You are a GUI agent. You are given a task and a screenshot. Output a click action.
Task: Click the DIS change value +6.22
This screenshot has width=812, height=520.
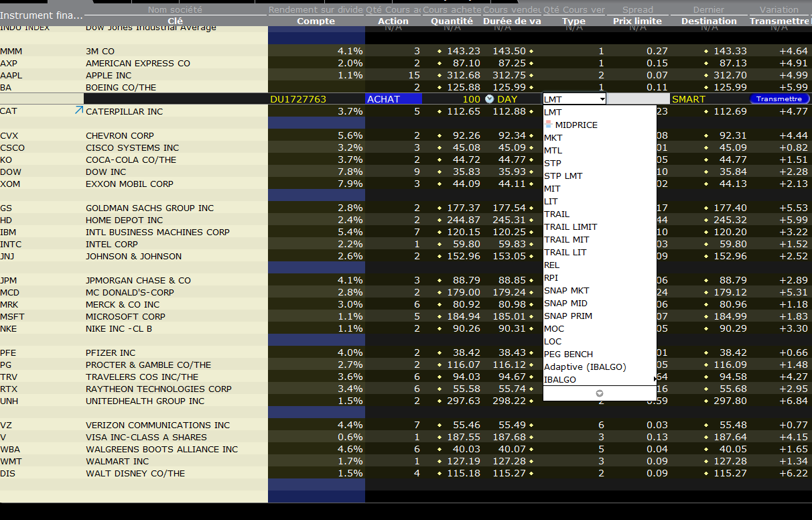tap(793, 473)
